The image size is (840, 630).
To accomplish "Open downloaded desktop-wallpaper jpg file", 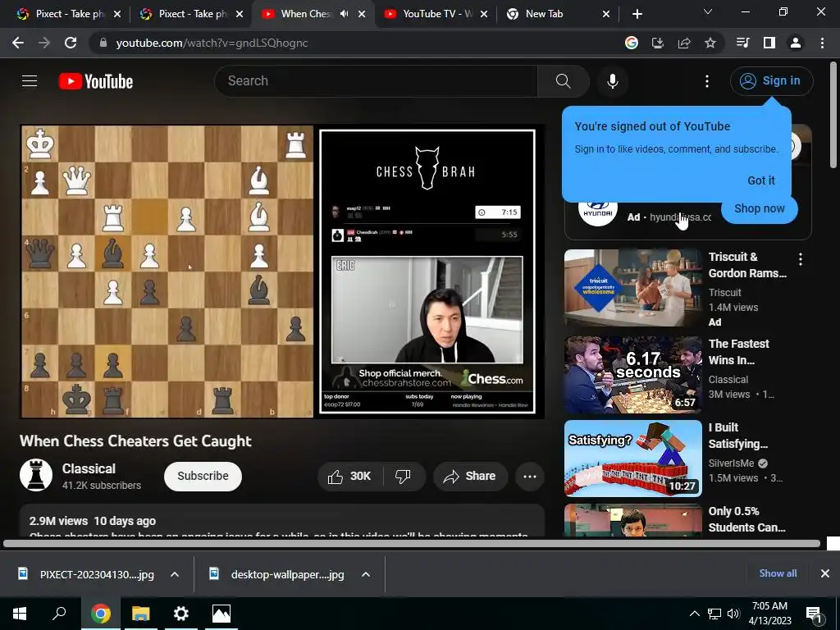I will coord(277,574).
